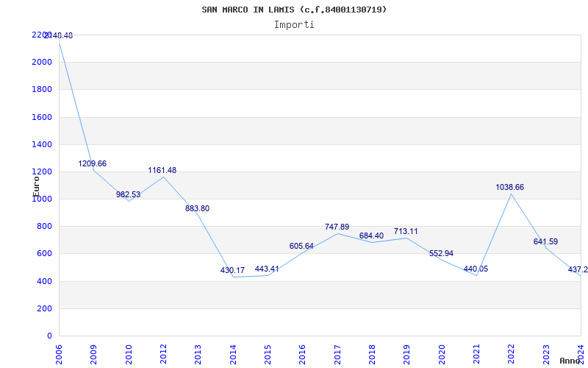Click the x-axis year 2016
This screenshot has width=588, height=368.
click(x=302, y=355)
